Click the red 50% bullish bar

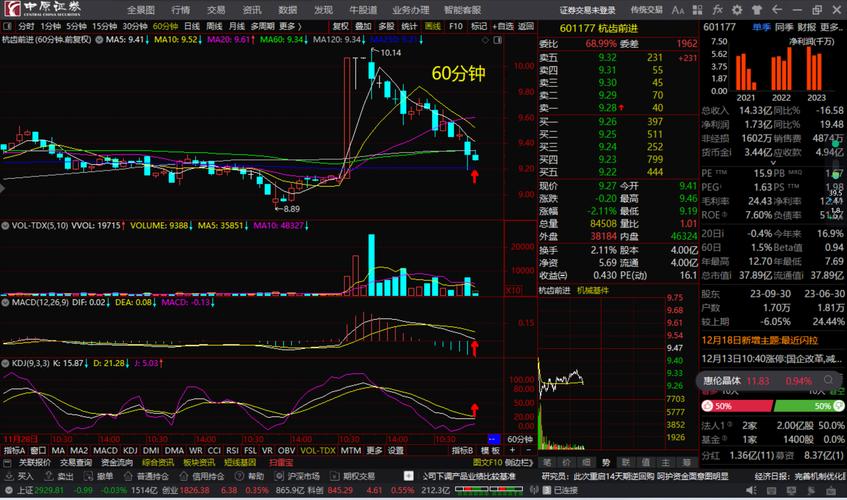[737, 406]
